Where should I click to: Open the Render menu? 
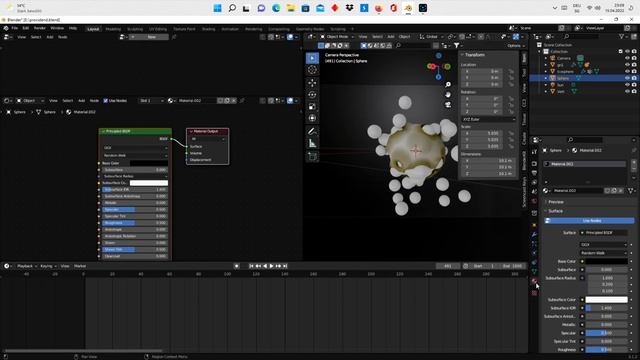point(40,28)
